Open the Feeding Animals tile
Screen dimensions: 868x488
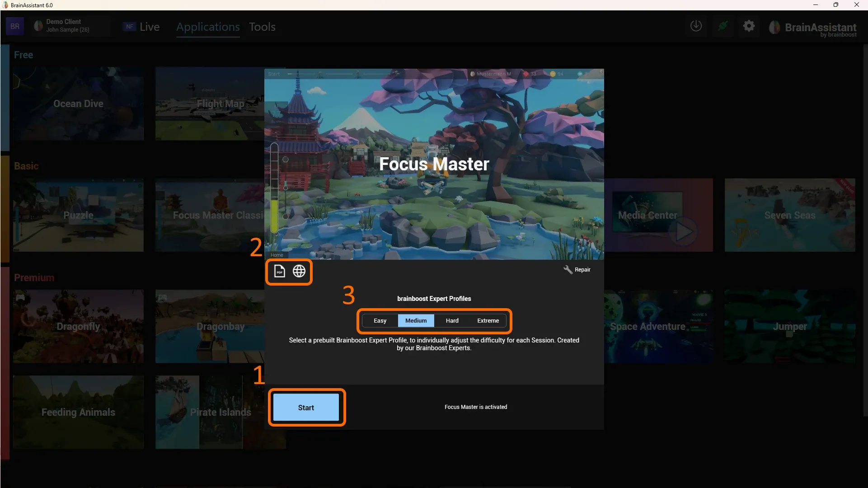coord(78,412)
